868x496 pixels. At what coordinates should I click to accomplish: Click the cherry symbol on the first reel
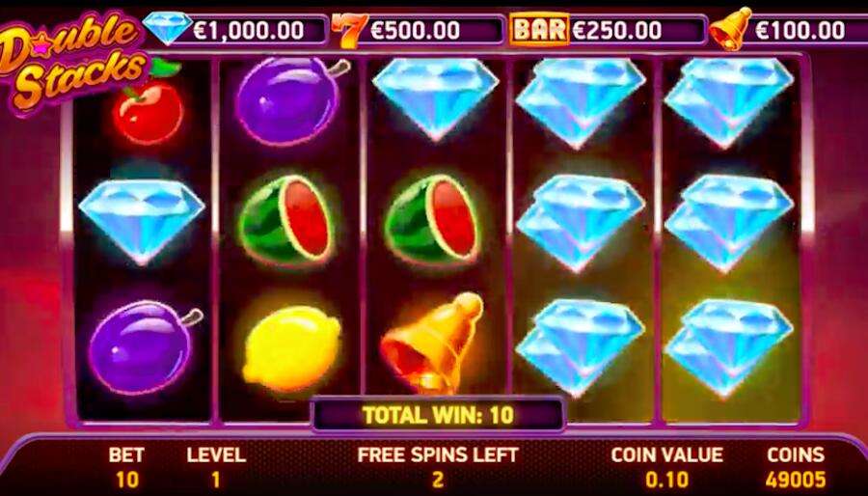[x=149, y=105]
